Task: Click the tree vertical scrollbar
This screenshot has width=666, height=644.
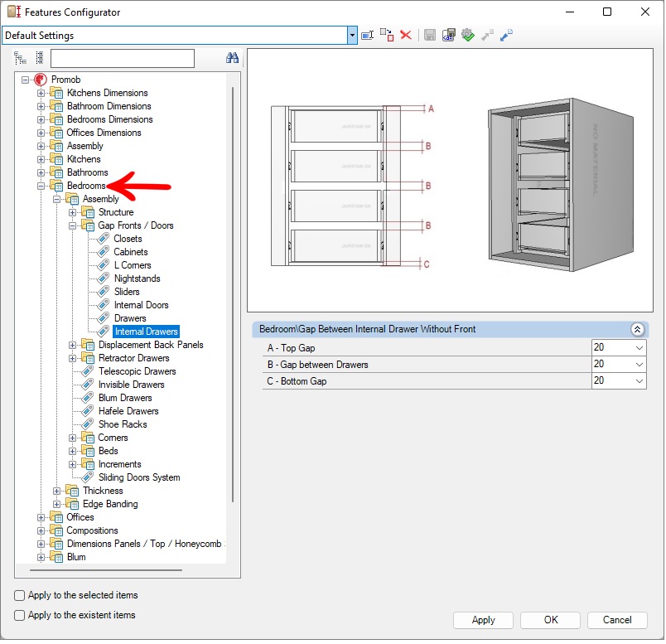Action: click(x=233, y=294)
